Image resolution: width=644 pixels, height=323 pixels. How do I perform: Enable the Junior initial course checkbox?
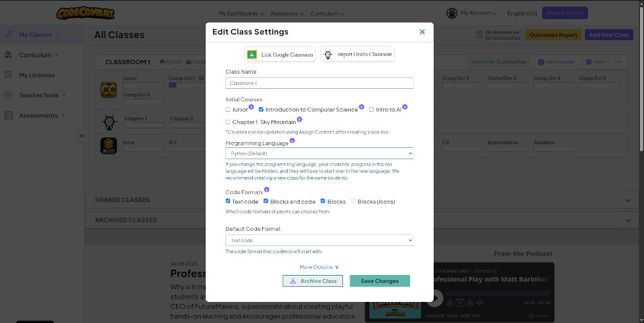tap(228, 110)
